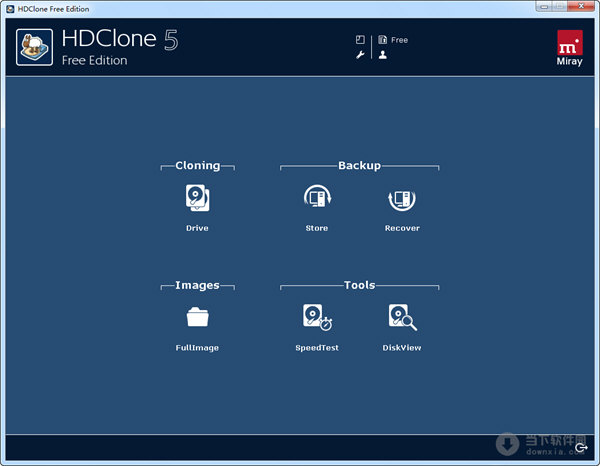
Task: Click the user profile icon in header
Action: point(383,55)
